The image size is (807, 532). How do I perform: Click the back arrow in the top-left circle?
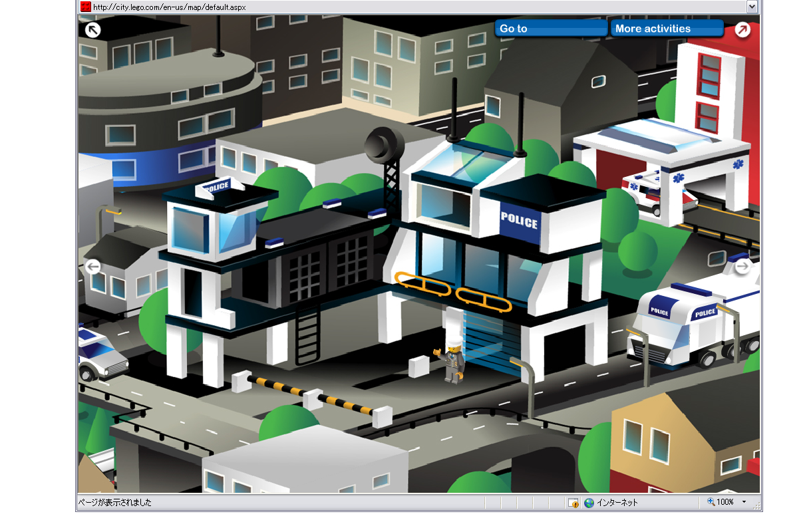(x=93, y=30)
